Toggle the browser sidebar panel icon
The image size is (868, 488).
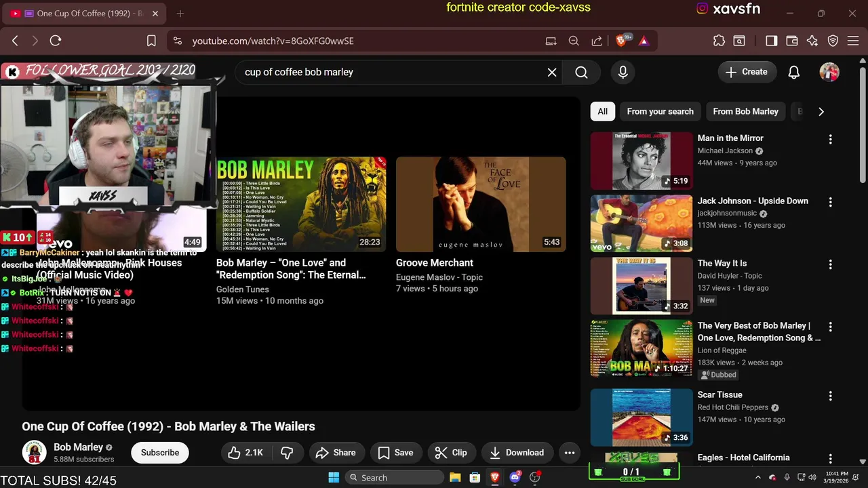(x=771, y=41)
